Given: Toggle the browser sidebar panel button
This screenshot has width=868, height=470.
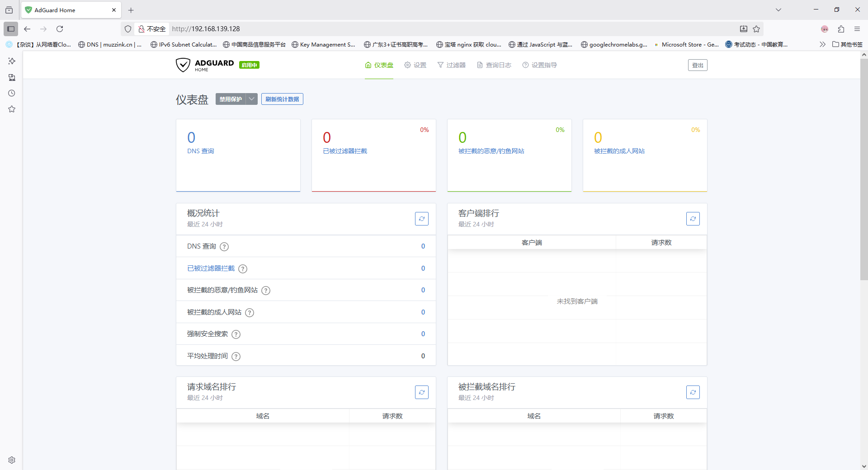Looking at the screenshot, I should [x=11, y=29].
